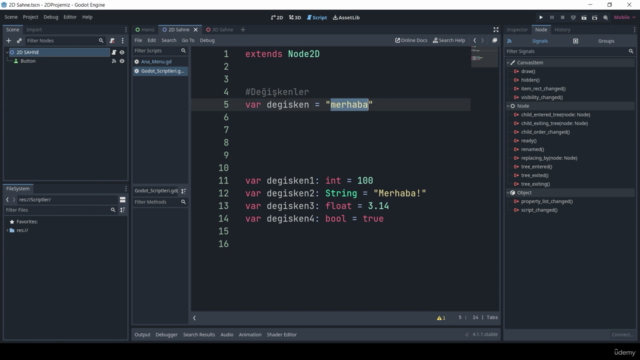
Task: Add new scene tab with plus
Action: click(x=243, y=30)
